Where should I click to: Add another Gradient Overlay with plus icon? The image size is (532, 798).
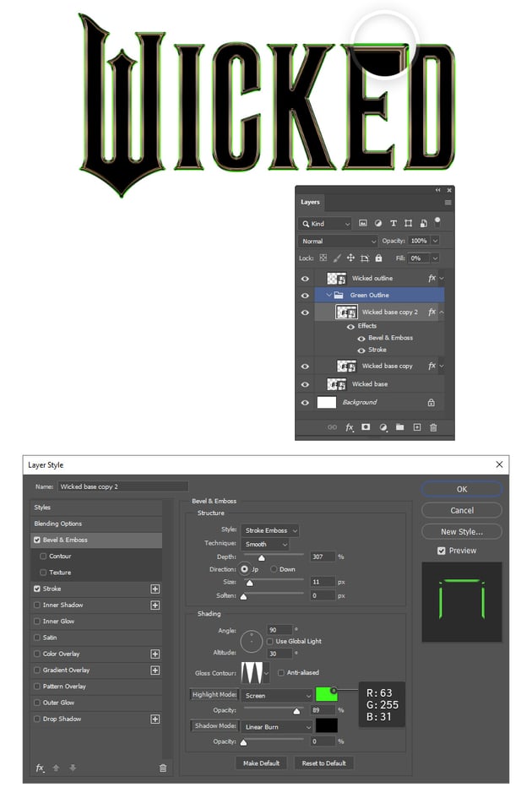pos(155,670)
